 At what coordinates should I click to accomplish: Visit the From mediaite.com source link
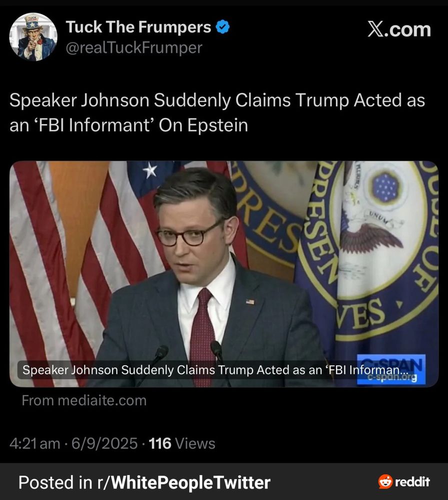(84, 400)
